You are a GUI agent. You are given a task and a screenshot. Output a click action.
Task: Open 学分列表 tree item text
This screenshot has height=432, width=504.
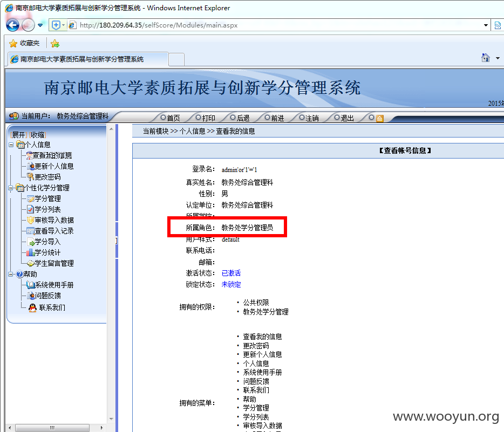tap(47, 209)
